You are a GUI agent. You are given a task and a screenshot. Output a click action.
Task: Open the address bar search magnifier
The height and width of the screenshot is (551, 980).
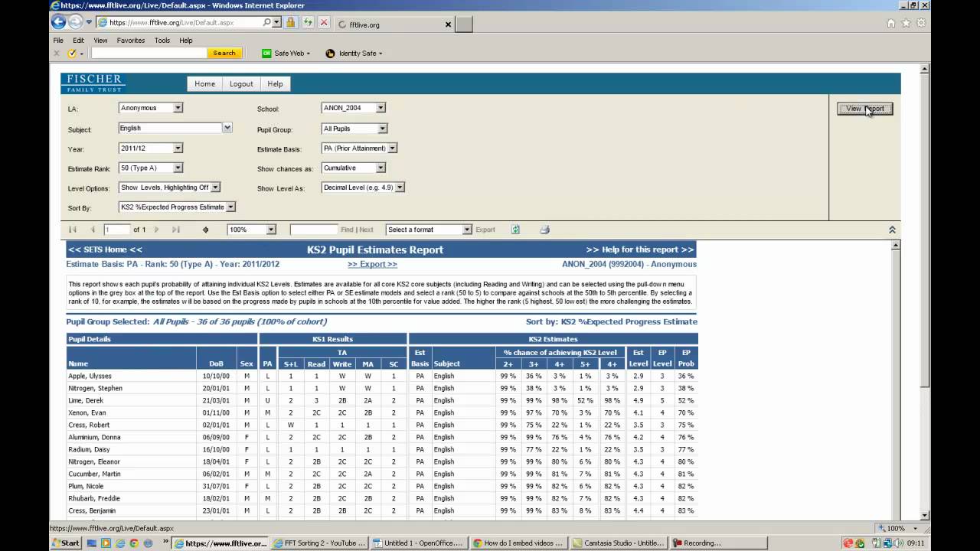pos(266,22)
